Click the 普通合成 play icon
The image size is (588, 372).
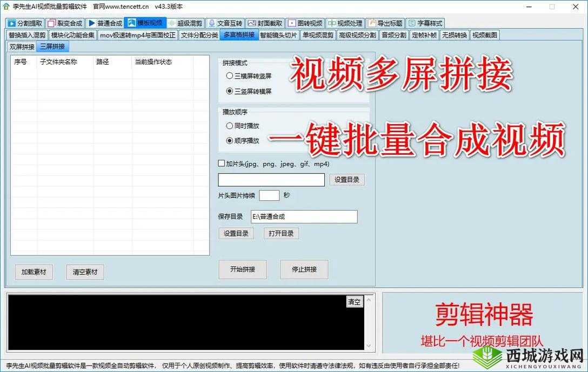(91, 23)
